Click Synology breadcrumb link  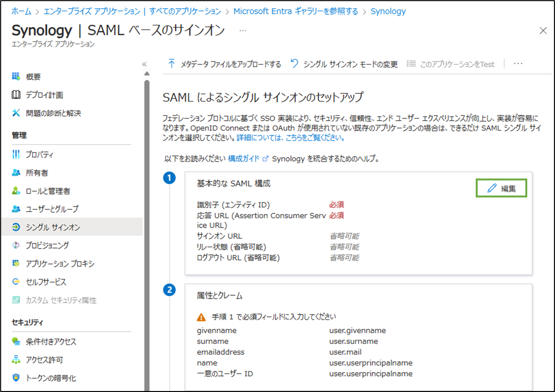pos(388,11)
